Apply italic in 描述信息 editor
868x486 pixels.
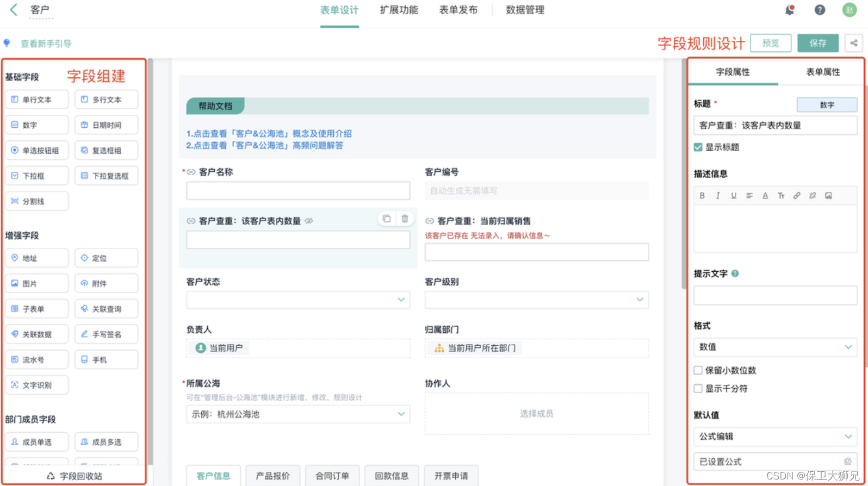pos(718,196)
